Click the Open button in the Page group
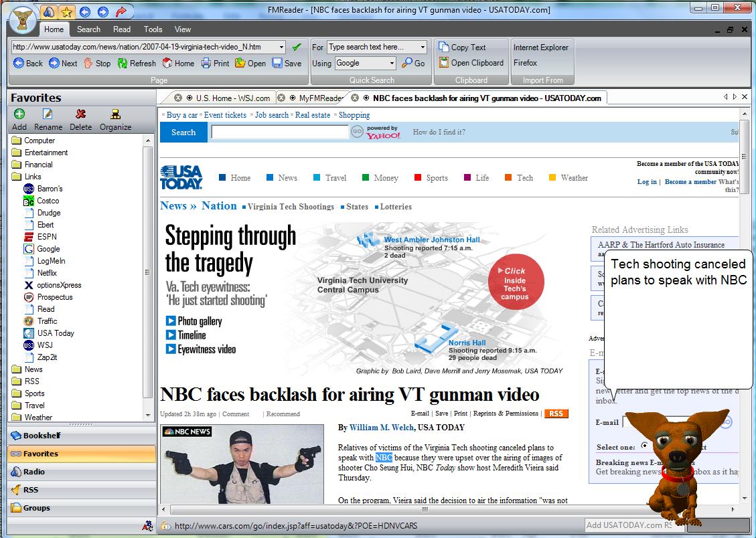The image size is (756, 538). [250, 63]
